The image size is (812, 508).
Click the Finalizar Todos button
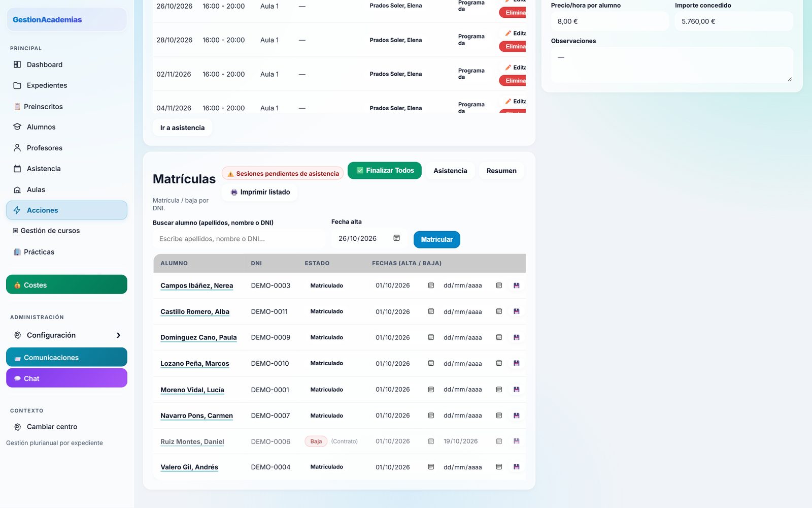(x=385, y=171)
